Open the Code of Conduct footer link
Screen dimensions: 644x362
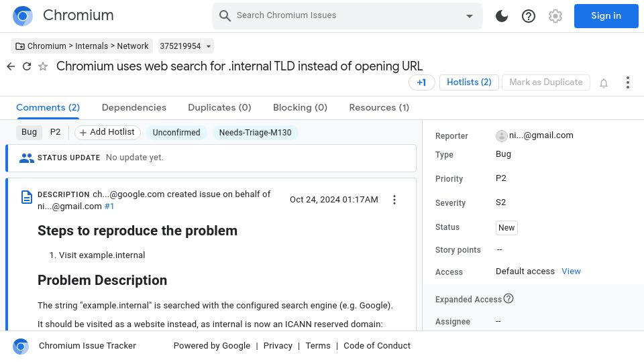point(377,346)
